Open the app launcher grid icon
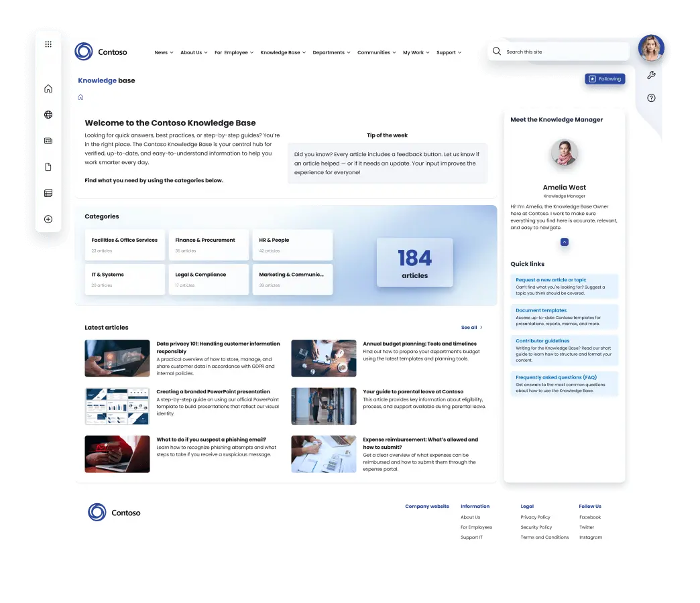700x603 pixels. coord(48,44)
